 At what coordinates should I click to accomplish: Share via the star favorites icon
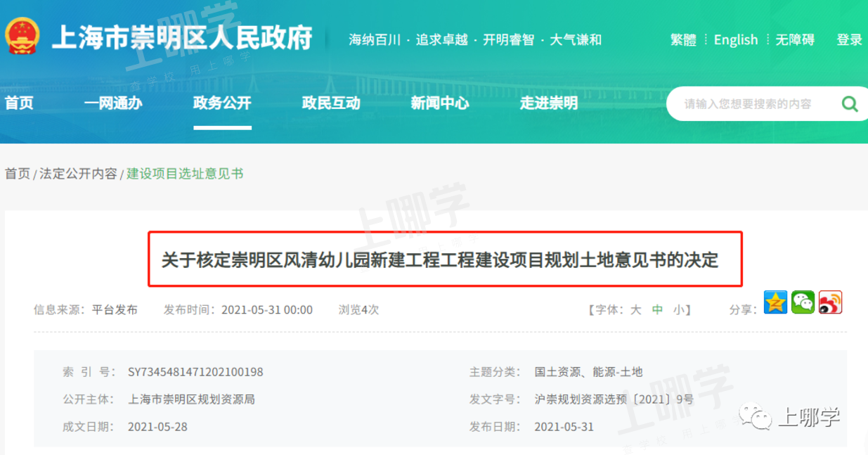click(x=775, y=302)
